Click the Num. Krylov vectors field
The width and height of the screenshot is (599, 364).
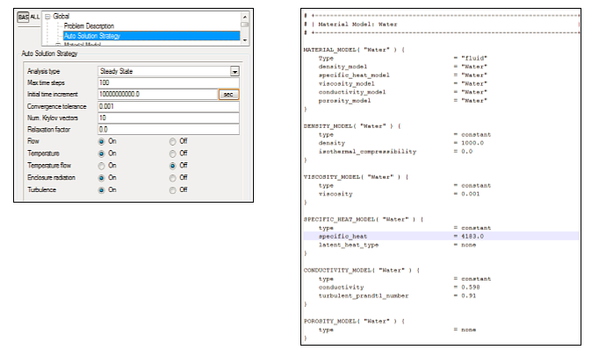pos(169,118)
